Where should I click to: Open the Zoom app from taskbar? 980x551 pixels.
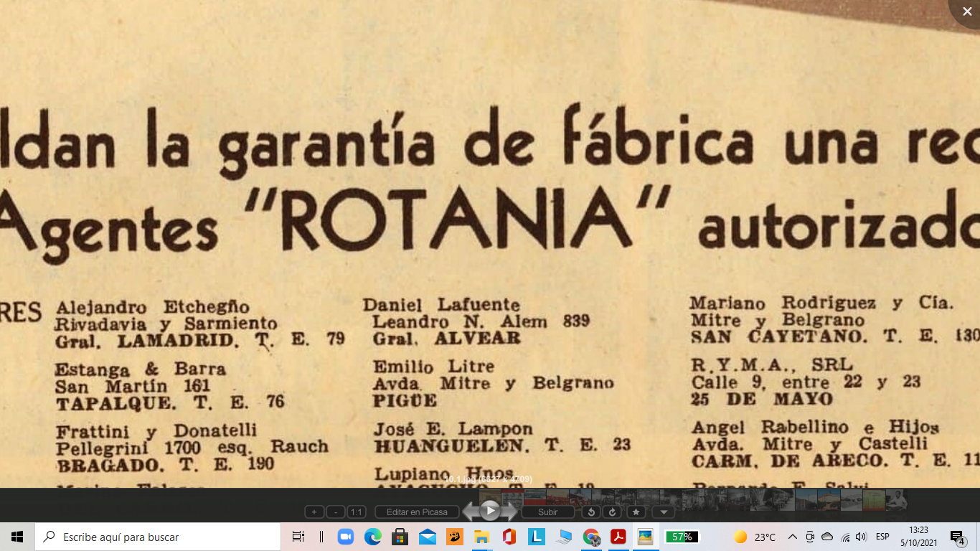(x=346, y=537)
